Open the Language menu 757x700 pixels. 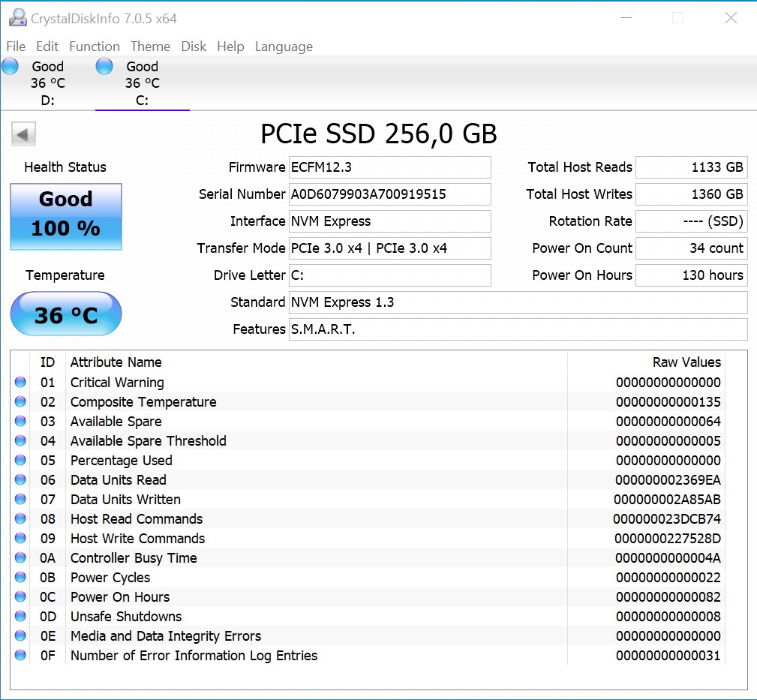pos(284,47)
